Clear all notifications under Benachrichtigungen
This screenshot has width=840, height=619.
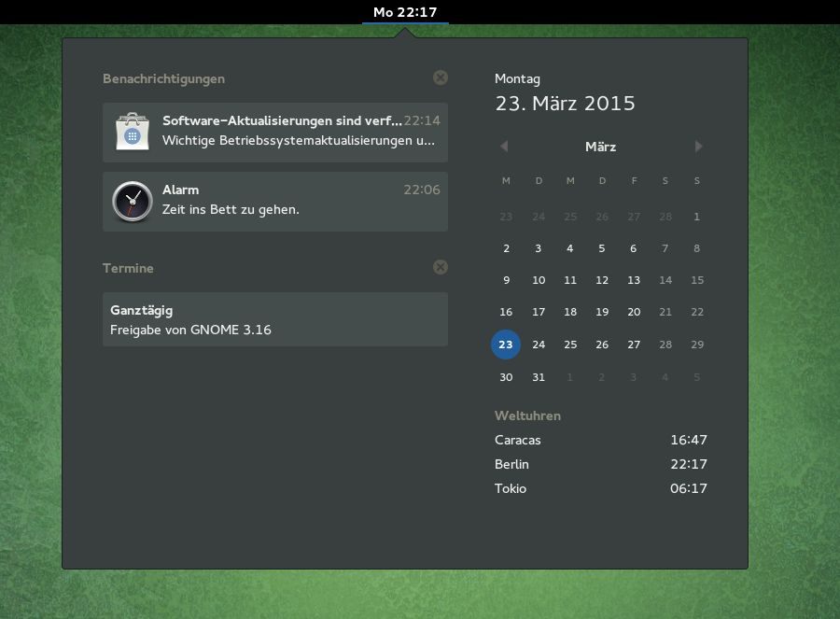441,77
